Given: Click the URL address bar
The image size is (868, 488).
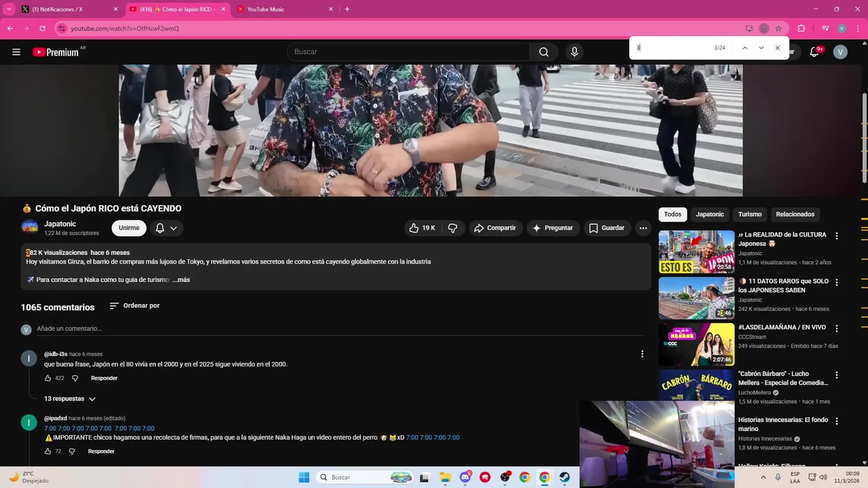Looking at the screenshot, I should [x=400, y=28].
